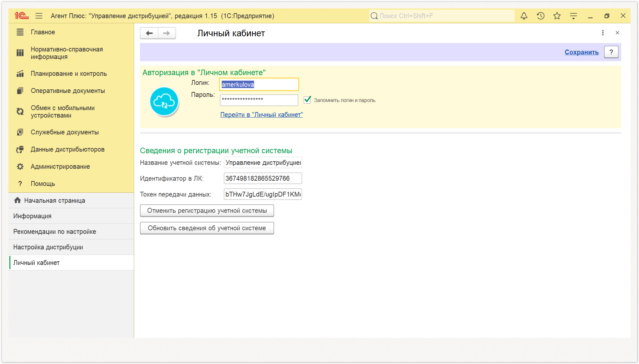The image size is (639, 364).
Task: Click the Сохранить link
Action: 582,52
